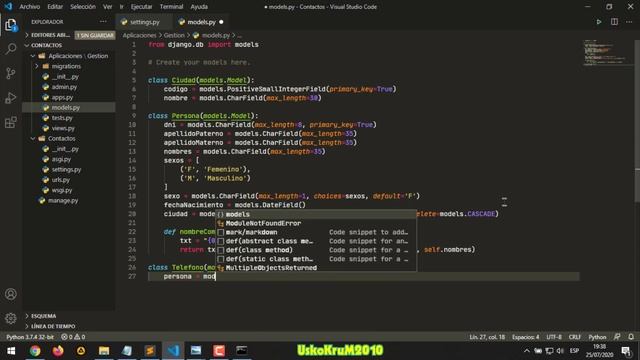
Task: Open Chrome from the taskbar
Action: pos(35,351)
